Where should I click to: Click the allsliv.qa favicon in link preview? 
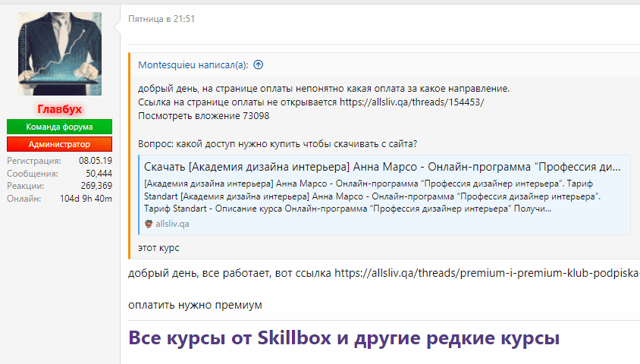coord(149,224)
